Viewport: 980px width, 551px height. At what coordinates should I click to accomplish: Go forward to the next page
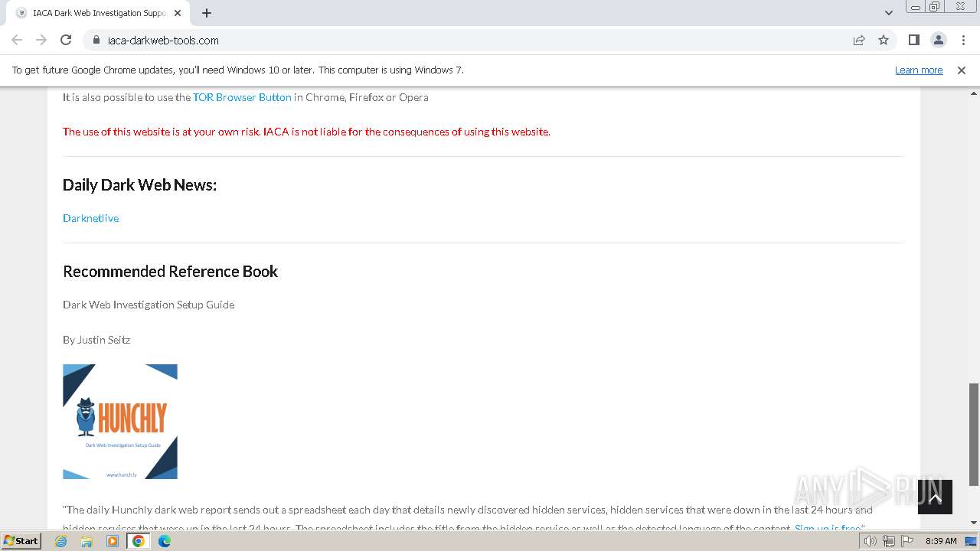click(41, 40)
